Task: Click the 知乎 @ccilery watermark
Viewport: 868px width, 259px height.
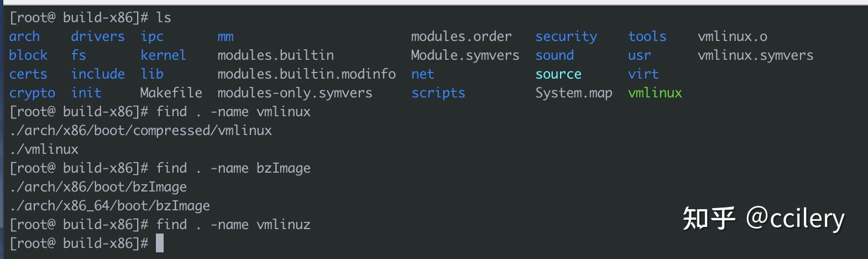Action: click(x=763, y=219)
